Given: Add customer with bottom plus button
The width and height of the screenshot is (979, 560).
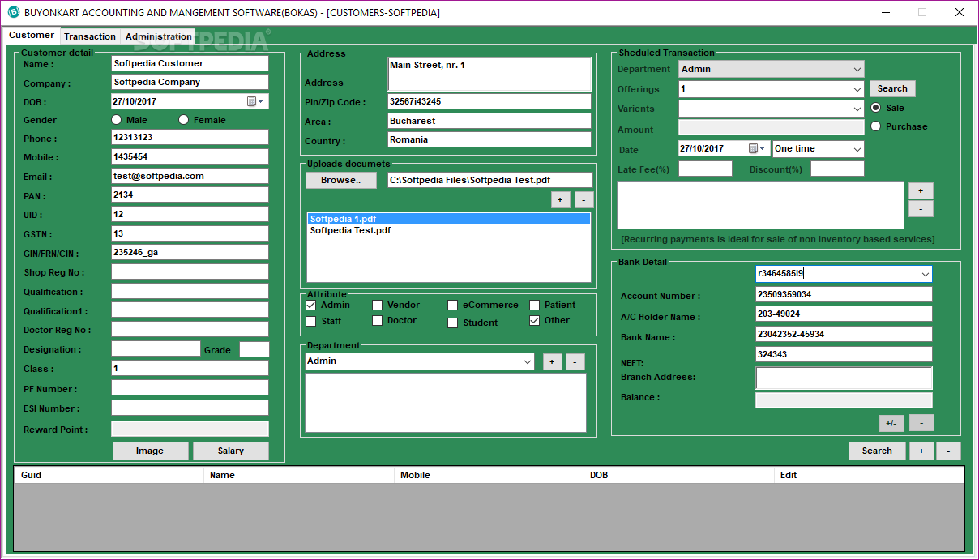Looking at the screenshot, I should [x=921, y=451].
